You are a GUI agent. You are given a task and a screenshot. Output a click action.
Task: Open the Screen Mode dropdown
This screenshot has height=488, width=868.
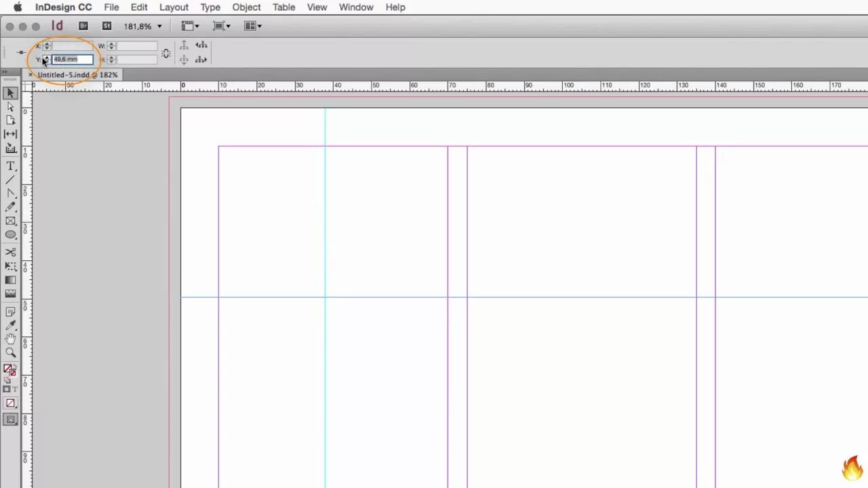(221, 26)
